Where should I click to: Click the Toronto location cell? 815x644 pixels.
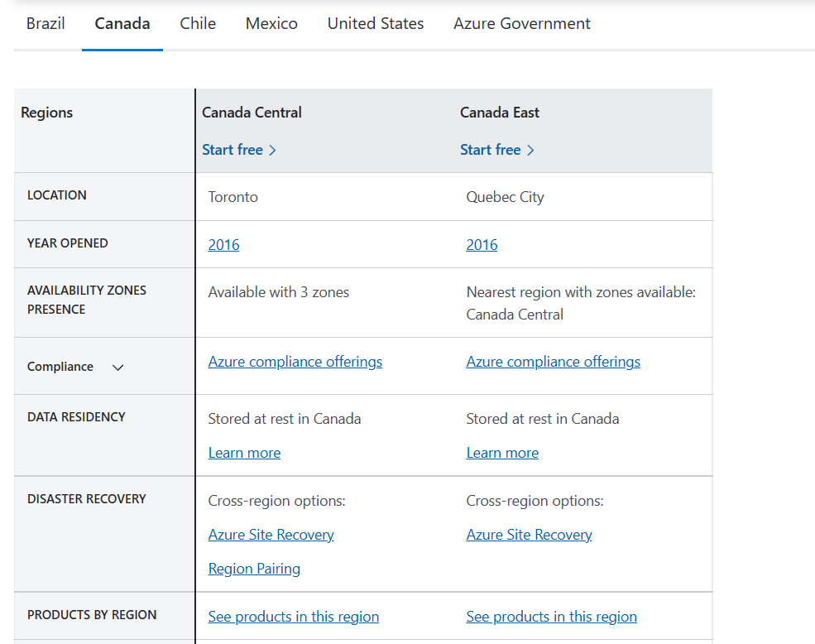tap(233, 197)
